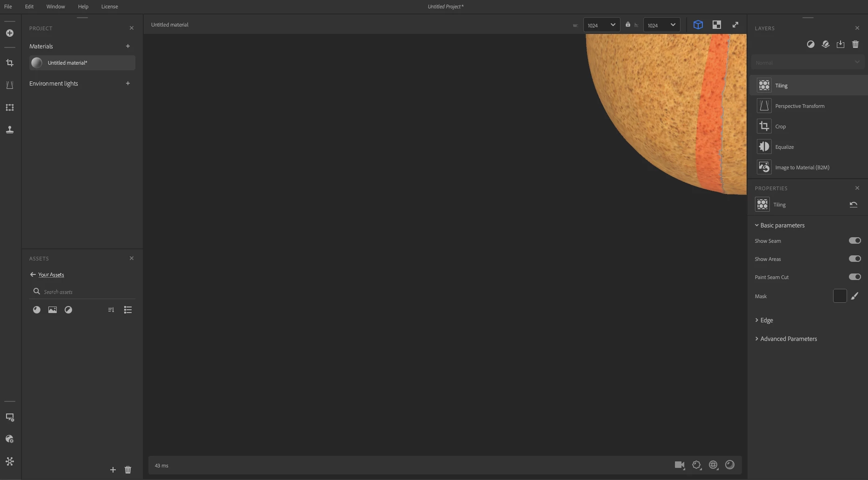Switch to 2D view checker icon
This screenshot has height=480, width=868.
717,25
